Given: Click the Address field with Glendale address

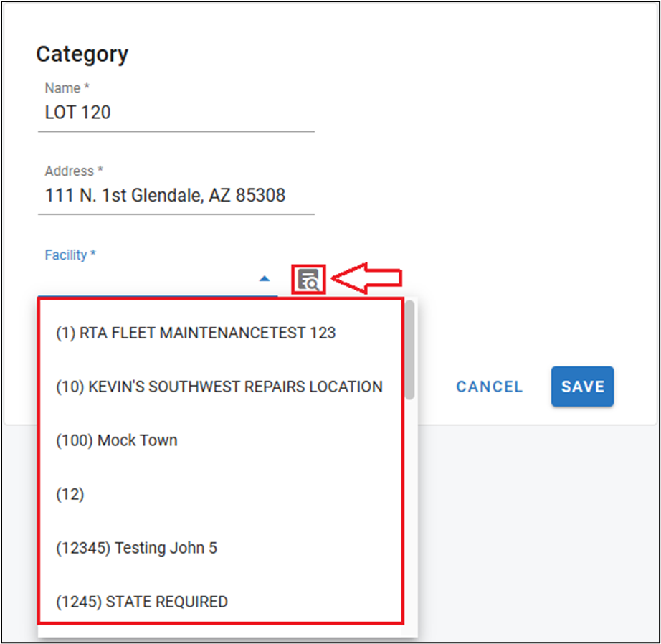Looking at the screenshot, I should [176, 195].
